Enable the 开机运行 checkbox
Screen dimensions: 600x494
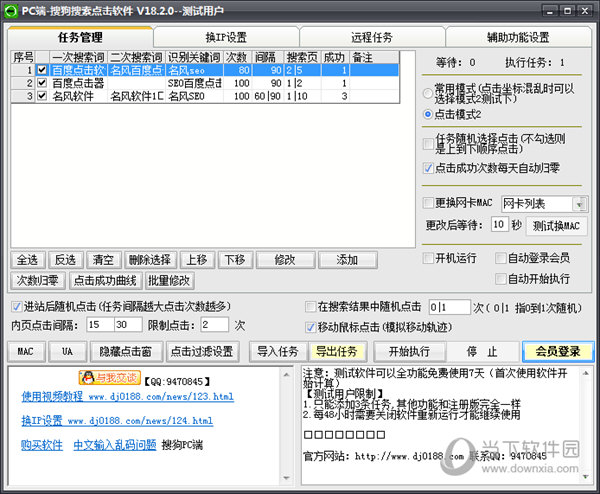pyautogui.click(x=428, y=258)
